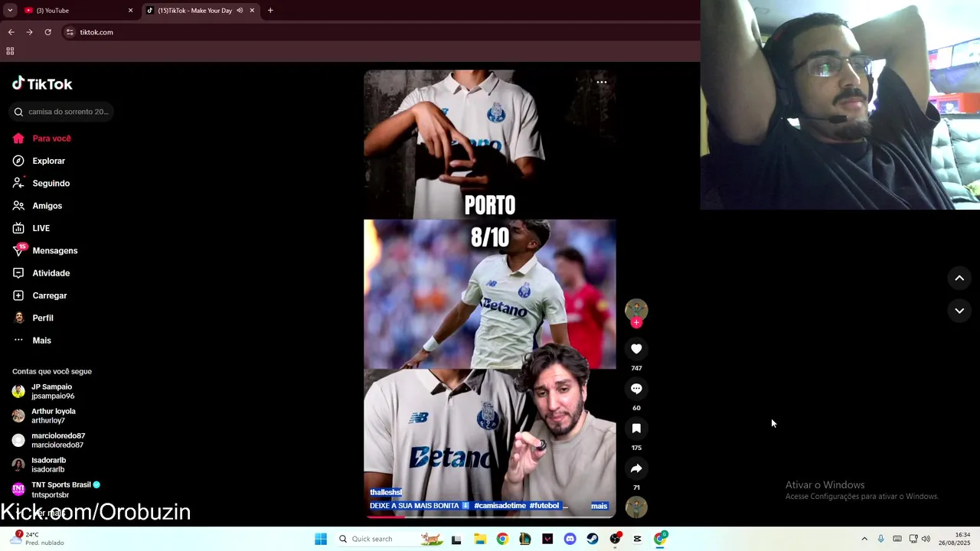Switch to the YouTube browser tab
This screenshot has height=551, width=980.
coord(75,11)
